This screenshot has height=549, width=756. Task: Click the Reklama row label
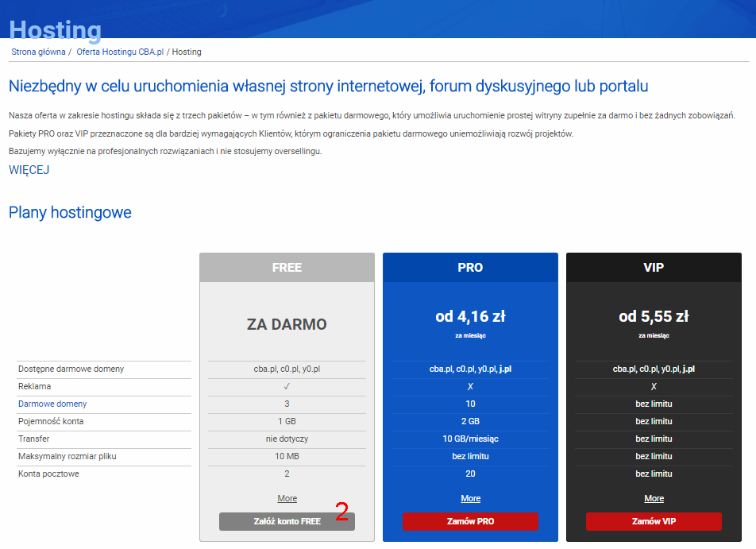coord(34,386)
